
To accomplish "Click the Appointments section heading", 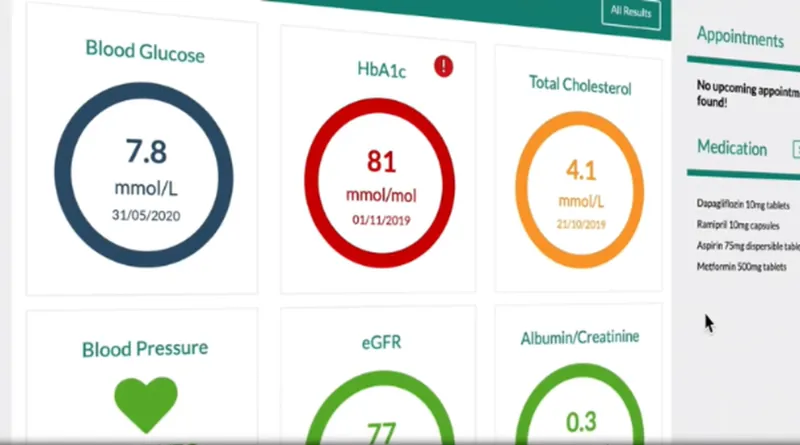I will click(740, 37).
